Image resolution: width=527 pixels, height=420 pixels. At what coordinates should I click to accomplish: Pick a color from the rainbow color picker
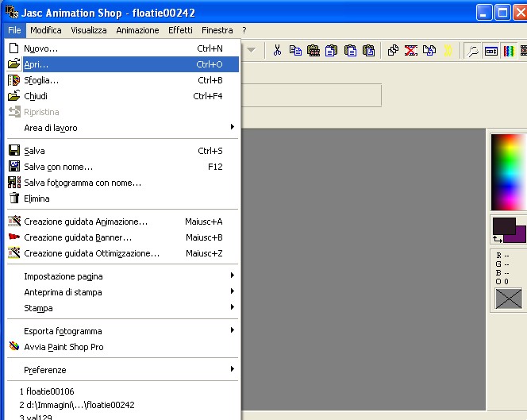(x=508, y=171)
